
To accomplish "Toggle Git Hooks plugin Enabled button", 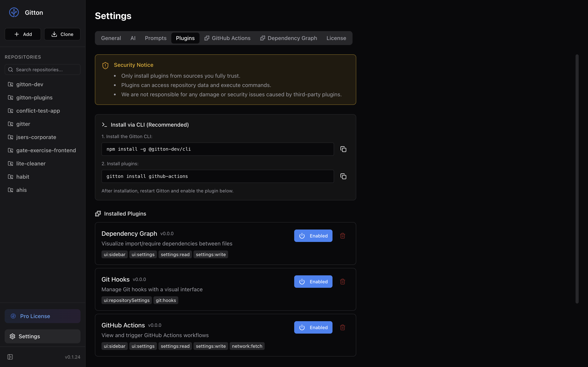I will click(x=313, y=282).
